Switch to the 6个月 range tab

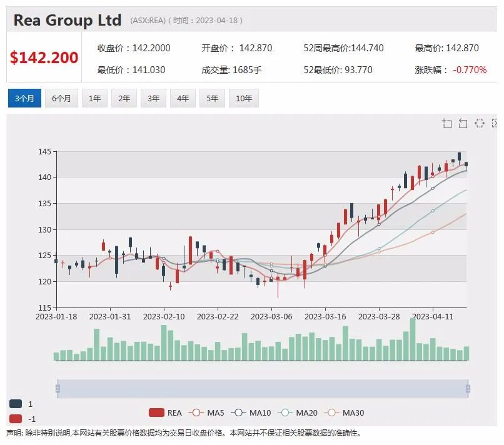coord(61,98)
